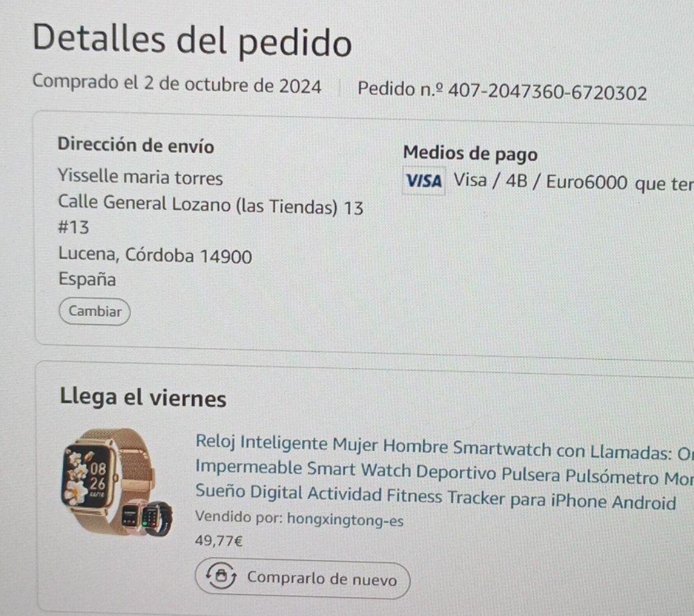The width and height of the screenshot is (694, 616).
Task: Click the Detalles del pedido heading
Action: [192, 40]
